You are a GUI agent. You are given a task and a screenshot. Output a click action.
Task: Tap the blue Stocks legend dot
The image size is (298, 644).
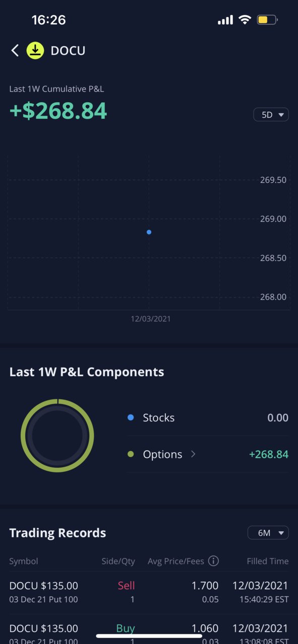pyautogui.click(x=131, y=417)
